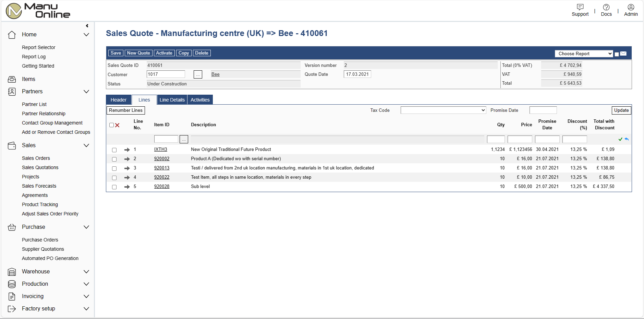Open line 3 details via arrow icon
The image size is (644, 319).
click(127, 168)
